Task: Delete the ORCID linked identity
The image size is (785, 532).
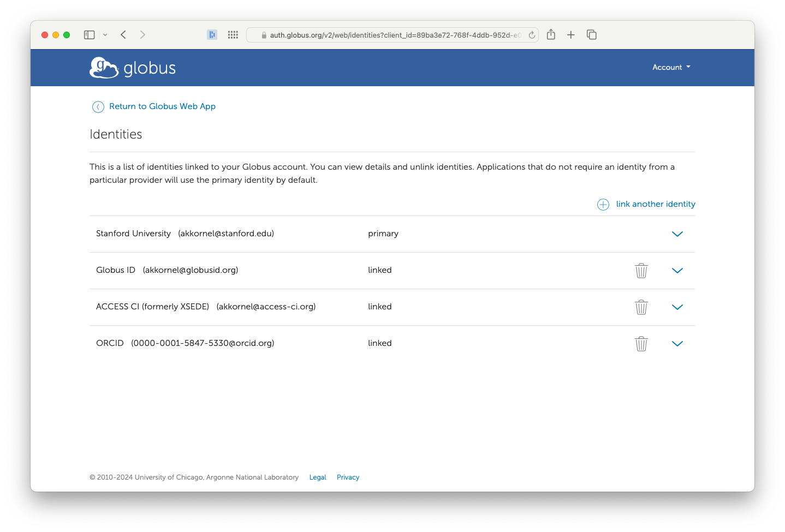Action: pyautogui.click(x=641, y=344)
